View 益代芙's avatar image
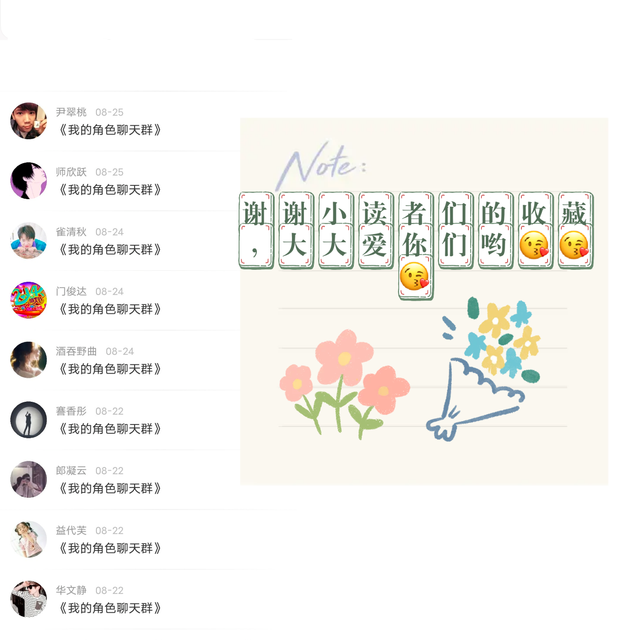This screenshot has height=640, width=640. pos(28,539)
